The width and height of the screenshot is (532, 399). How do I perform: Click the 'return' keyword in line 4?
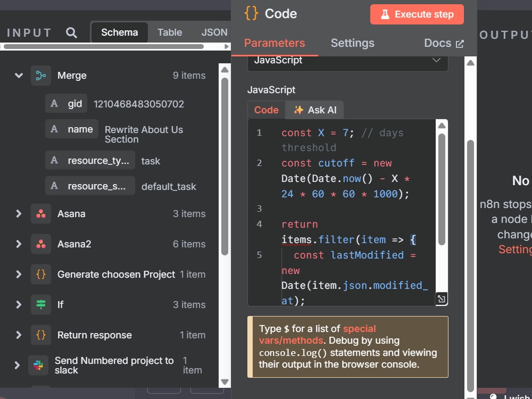(299, 224)
